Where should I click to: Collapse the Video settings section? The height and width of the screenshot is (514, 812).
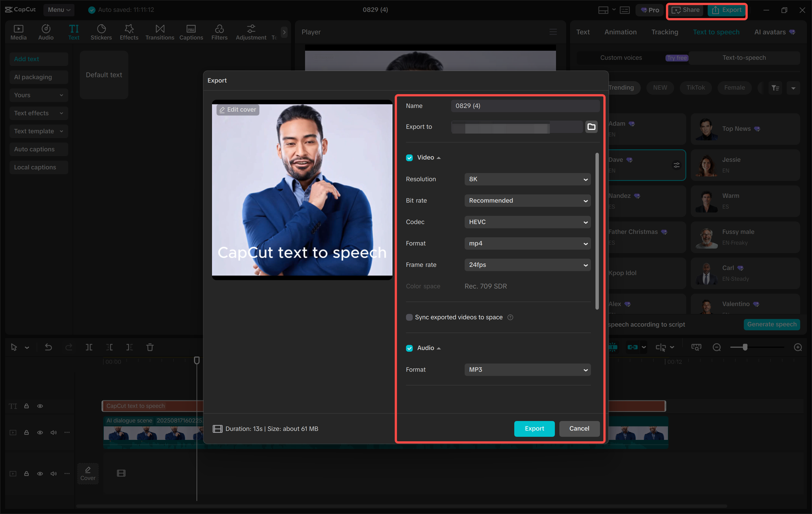tap(438, 158)
